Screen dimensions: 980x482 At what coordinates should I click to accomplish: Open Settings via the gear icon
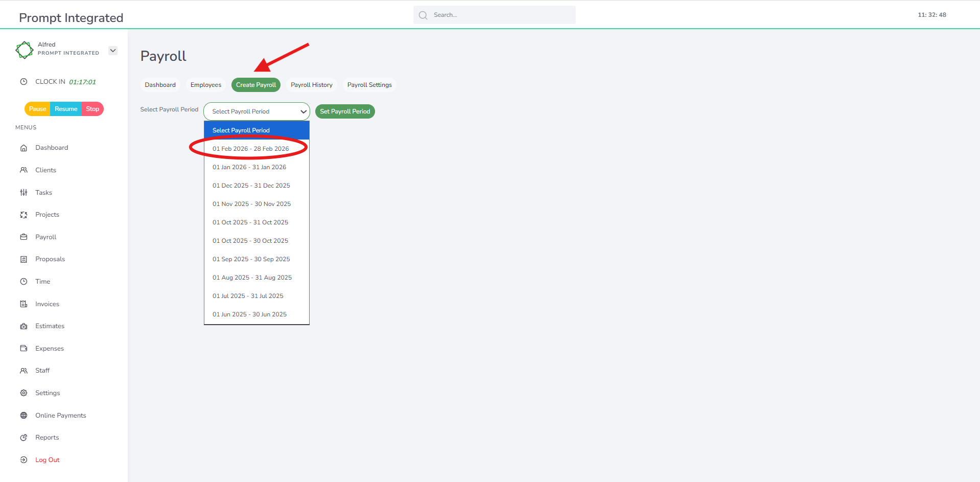coord(24,393)
